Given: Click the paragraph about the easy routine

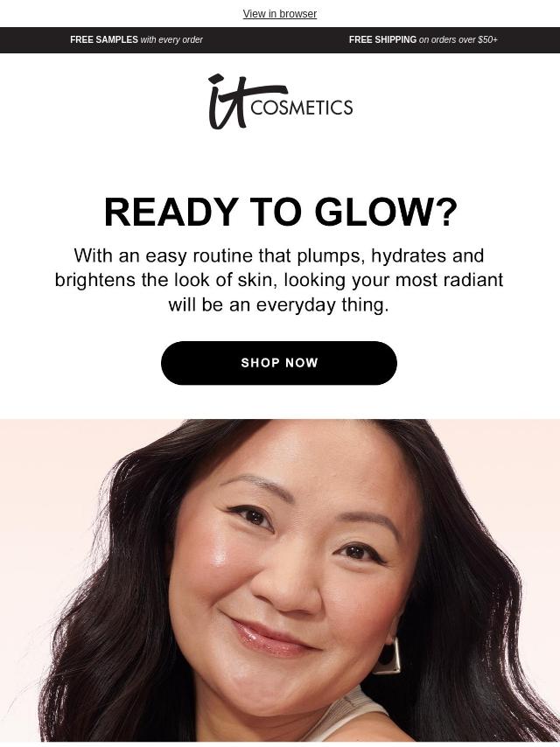Looking at the screenshot, I should [x=279, y=280].
